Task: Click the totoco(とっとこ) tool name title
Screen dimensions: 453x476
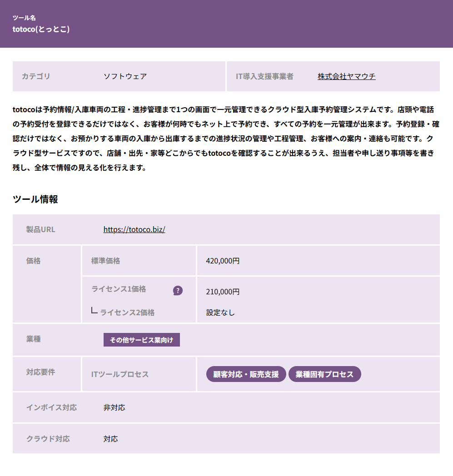Action: click(41, 29)
